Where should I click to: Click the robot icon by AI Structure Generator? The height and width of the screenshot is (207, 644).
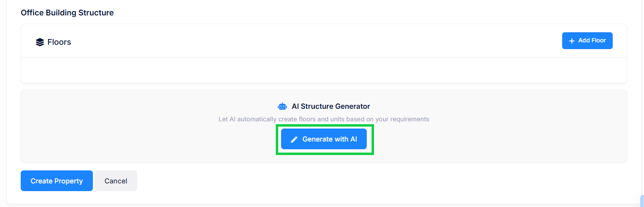(x=282, y=106)
